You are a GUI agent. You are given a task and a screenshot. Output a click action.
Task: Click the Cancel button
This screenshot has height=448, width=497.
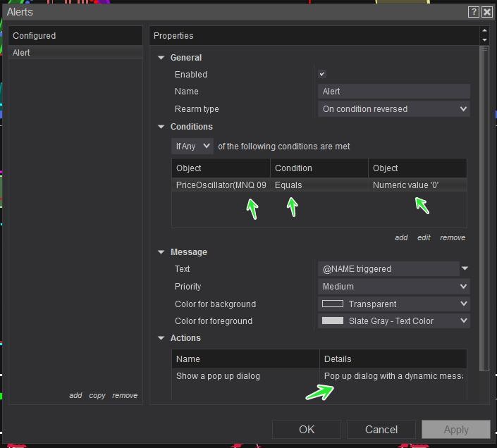tap(381, 430)
